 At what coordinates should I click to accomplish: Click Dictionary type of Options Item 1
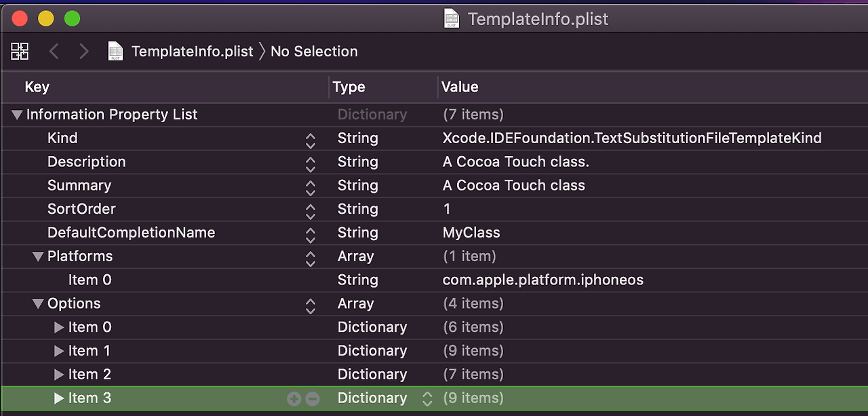tap(372, 351)
